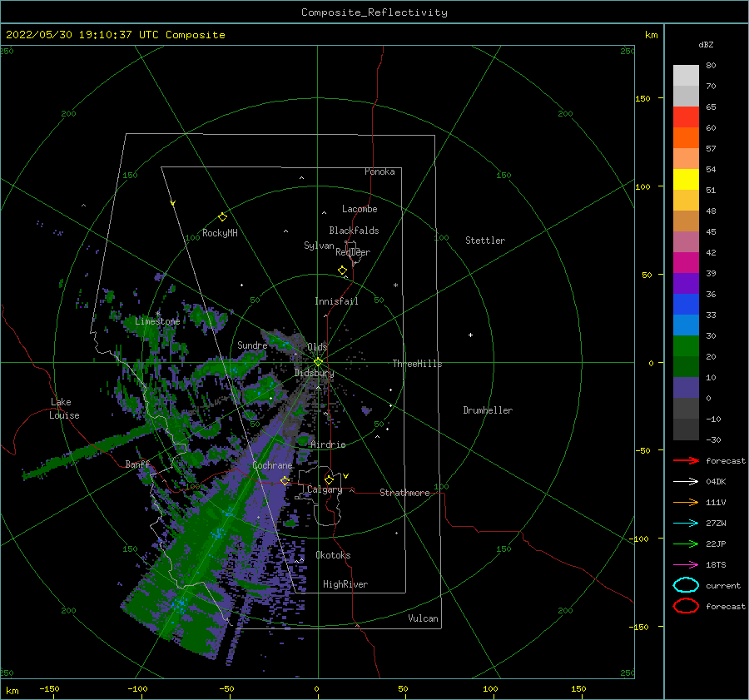Image resolution: width=749 pixels, height=700 pixels.
Task: Click the magenta 18TS arrow icon
Action: click(686, 565)
